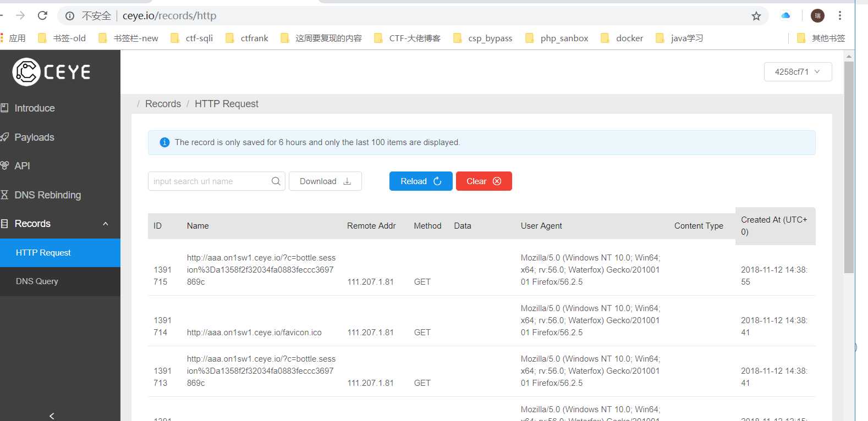
Task: Click the ID column header
Action: click(157, 226)
